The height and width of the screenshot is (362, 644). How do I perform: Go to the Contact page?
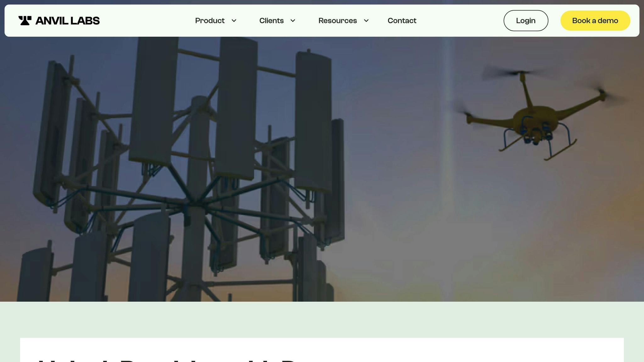coord(402,21)
